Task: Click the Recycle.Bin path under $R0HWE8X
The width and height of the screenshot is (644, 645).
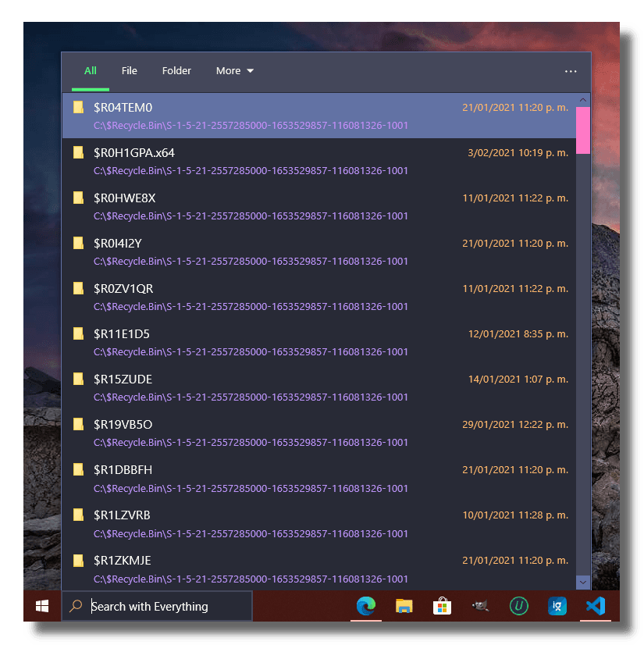Action: point(251,216)
